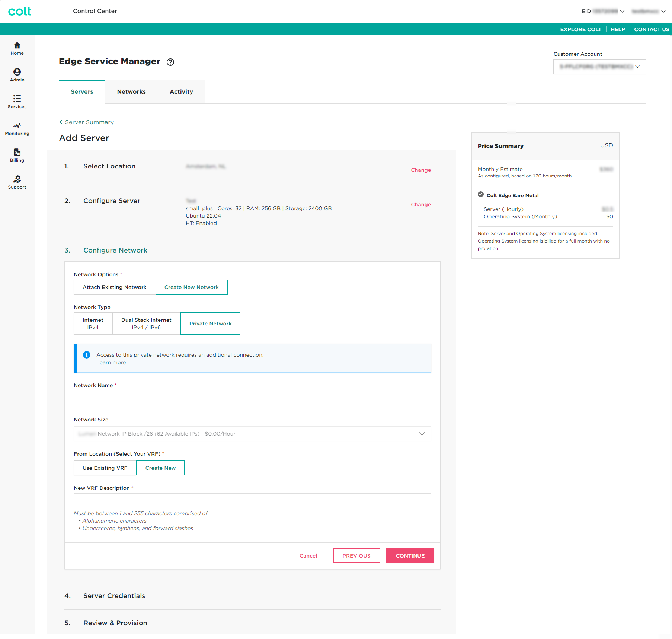The image size is (672, 639).
Task: Switch to the Networks tab
Action: click(x=131, y=92)
